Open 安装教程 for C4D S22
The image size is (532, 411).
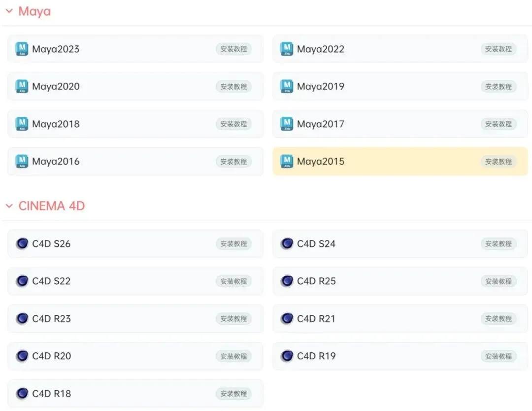(x=234, y=281)
